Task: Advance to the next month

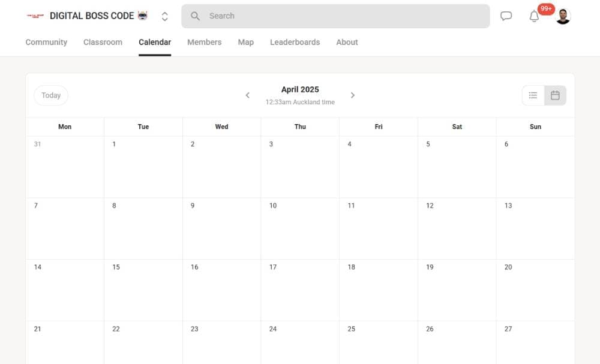Action: click(x=353, y=95)
